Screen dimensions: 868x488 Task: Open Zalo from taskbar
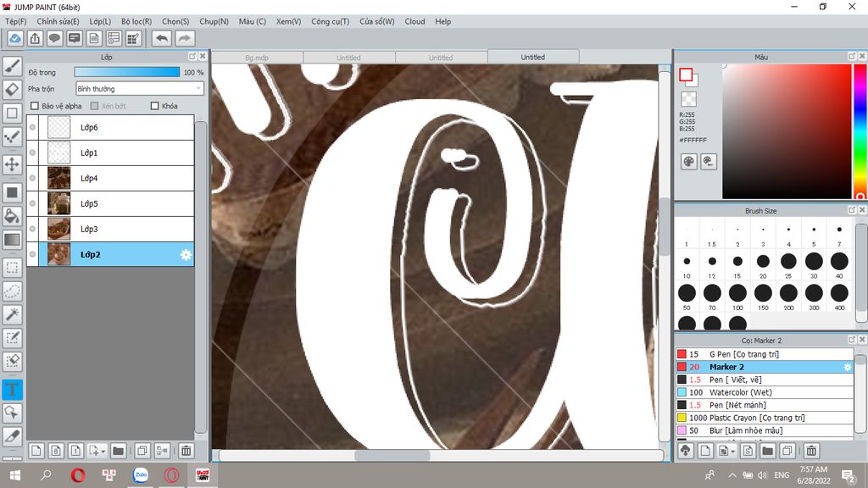(141, 475)
